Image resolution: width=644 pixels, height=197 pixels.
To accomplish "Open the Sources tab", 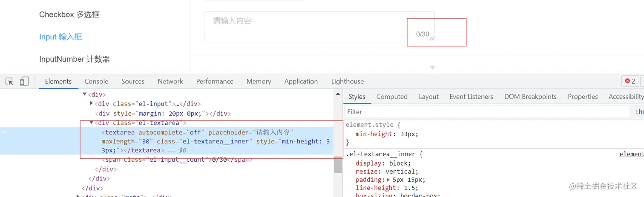I will click(133, 81).
